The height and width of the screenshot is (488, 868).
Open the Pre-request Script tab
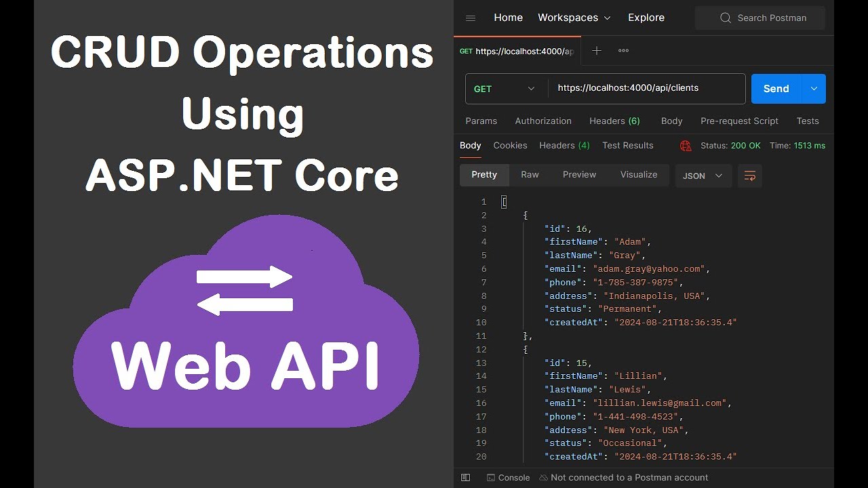tap(739, 121)
